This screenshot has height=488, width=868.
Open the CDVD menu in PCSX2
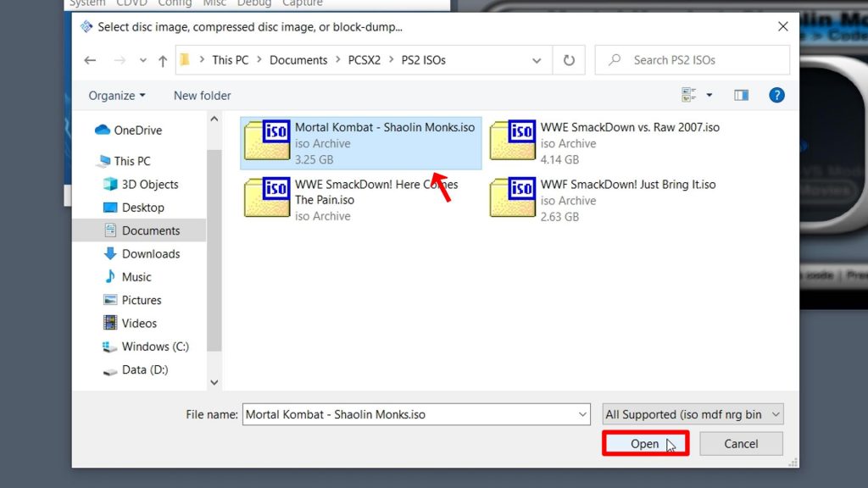[131, 3]
